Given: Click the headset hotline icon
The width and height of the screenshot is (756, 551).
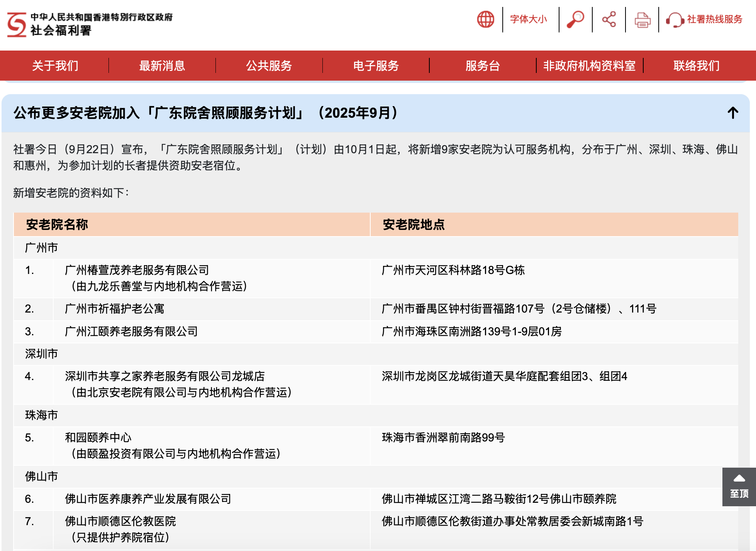Looking at the screenshot, I should click(x=674, y=20).
